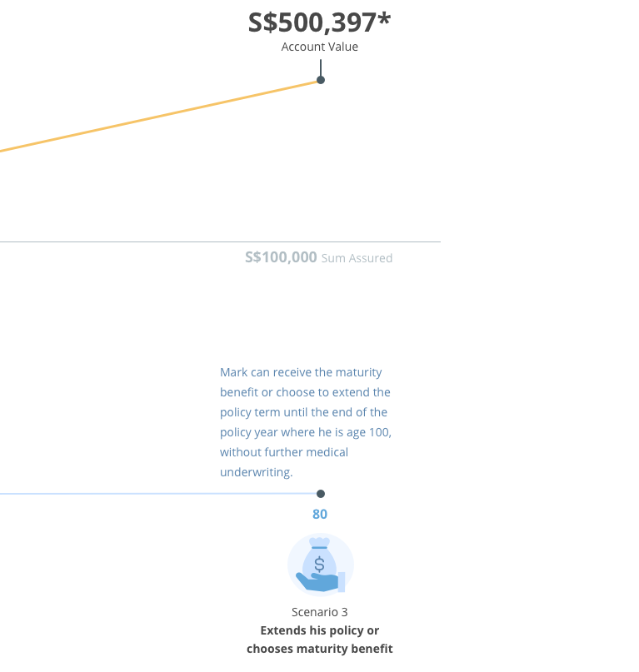Image resolution: width=639 pixels, height=672 pixels.
Task: Select the account value endpoint dot on yellow line
Action: click(x=321, y=80)
